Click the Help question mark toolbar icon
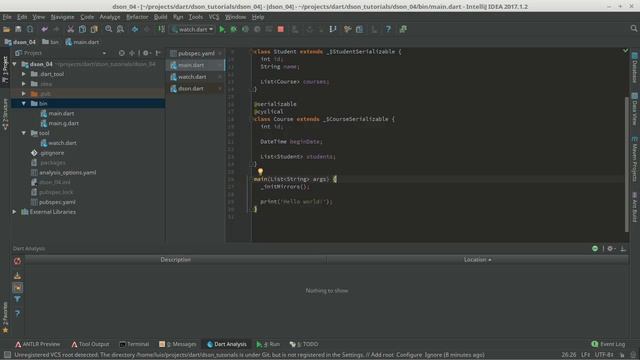Screen dimensions: 640x360 pyautogui.click(x=388, y=29)
